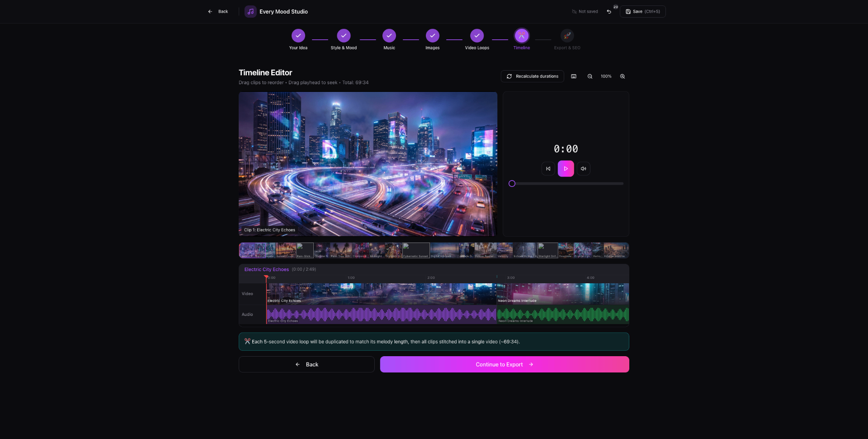Click the undo icon with the 20 badge
Viewport: 868px width, 439px height.
(x=609, y=11)
